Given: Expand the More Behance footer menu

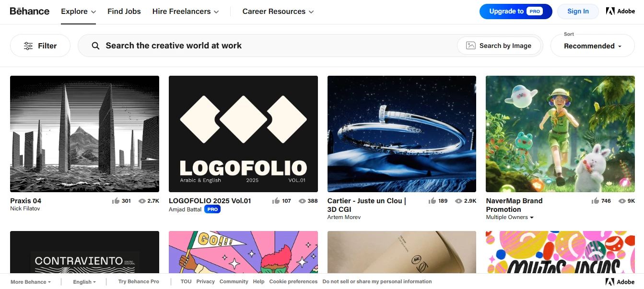Looking at the screenshot, I should tap(31, 282).
